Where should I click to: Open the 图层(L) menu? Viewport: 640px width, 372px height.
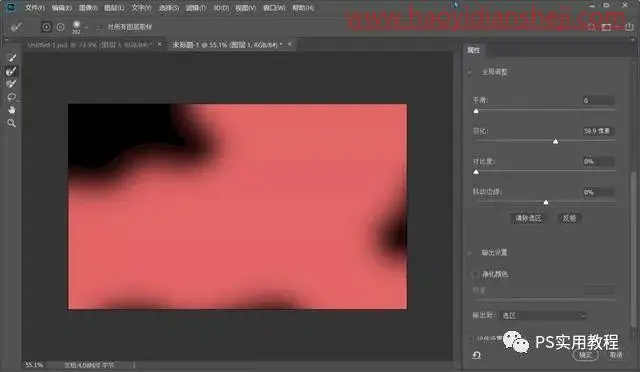[114, 7]
